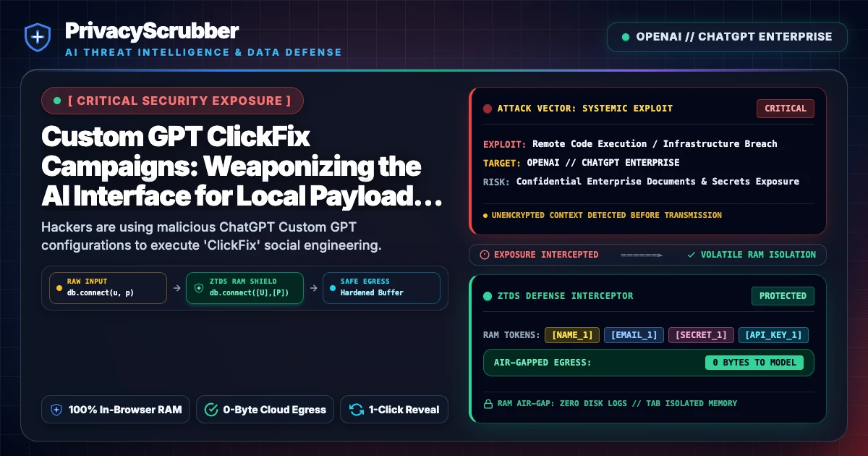Image resolution: width=868 pixels, height=456 pixels.
Task: Click the arrow between Raw Input and ZTDS Shield
Action: [x=176, y=287]
